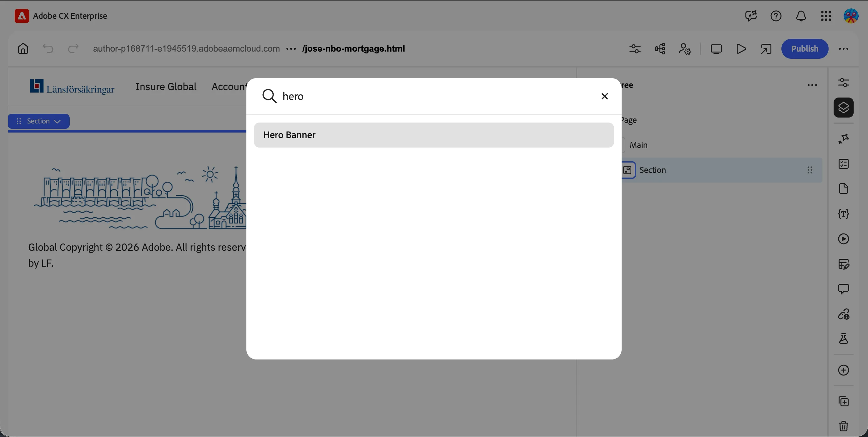Open the user settings person-gear icon

(x=685, y=49)
